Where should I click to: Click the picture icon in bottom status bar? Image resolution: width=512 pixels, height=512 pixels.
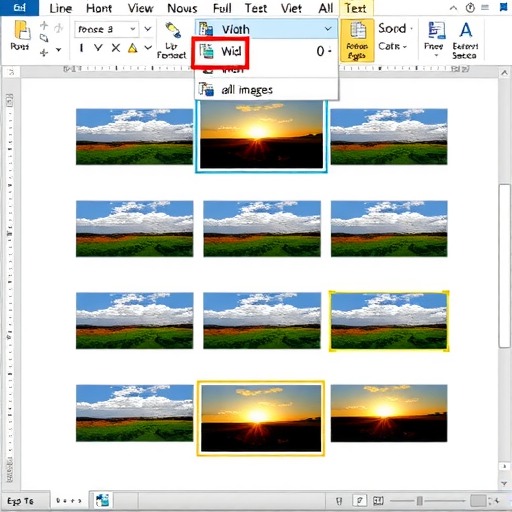[102, 500]
